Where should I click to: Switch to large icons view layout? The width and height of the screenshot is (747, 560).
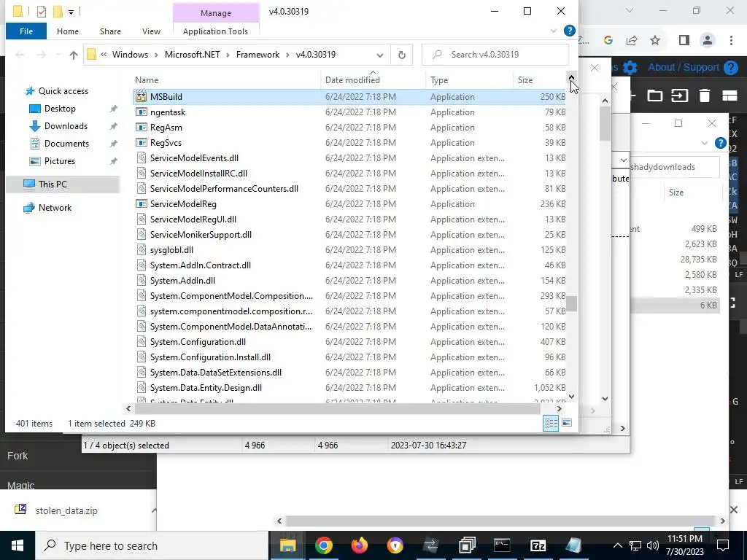567,423
